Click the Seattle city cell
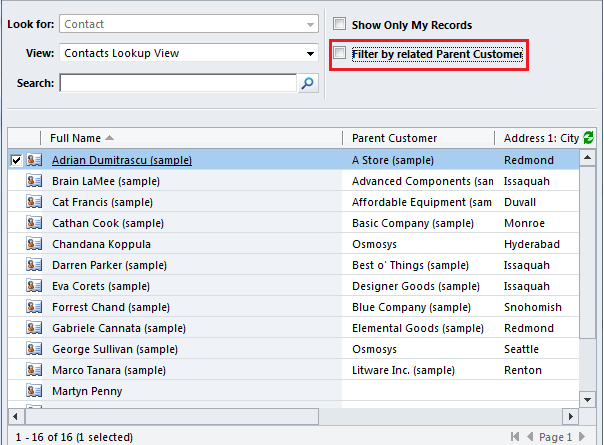The width and height of the screenshot is (604, 445). tap(522, 349)
